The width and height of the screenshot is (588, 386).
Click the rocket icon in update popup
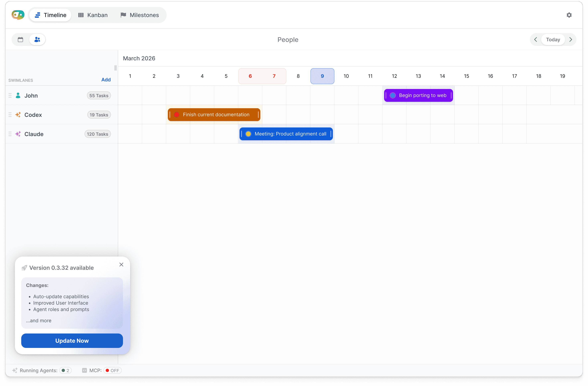(24, 268)
